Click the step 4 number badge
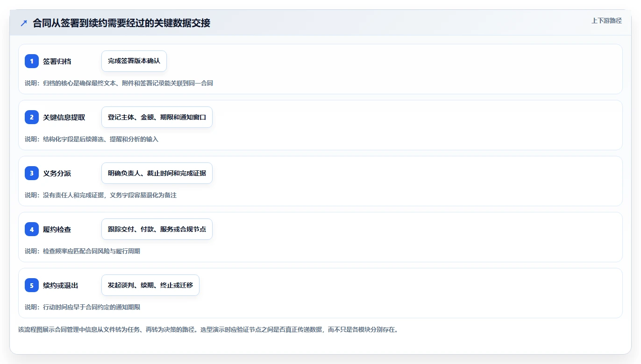The width and height of the screenshot is (641, 364). point(32,229)
